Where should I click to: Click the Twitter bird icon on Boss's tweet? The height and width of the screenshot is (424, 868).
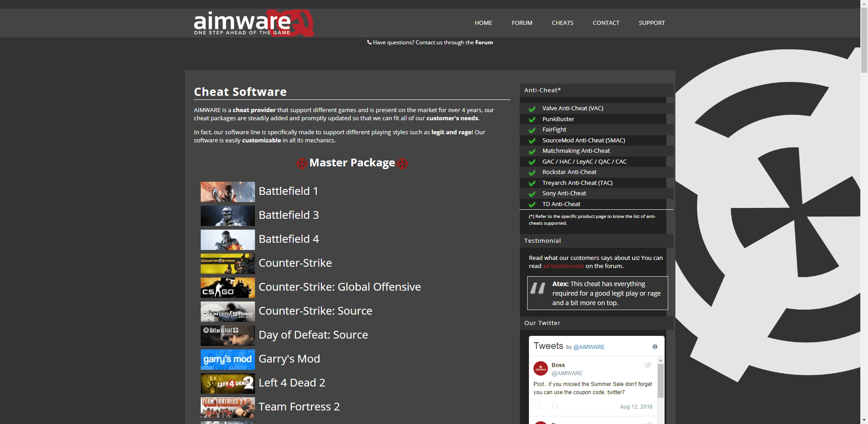point(648,365)
